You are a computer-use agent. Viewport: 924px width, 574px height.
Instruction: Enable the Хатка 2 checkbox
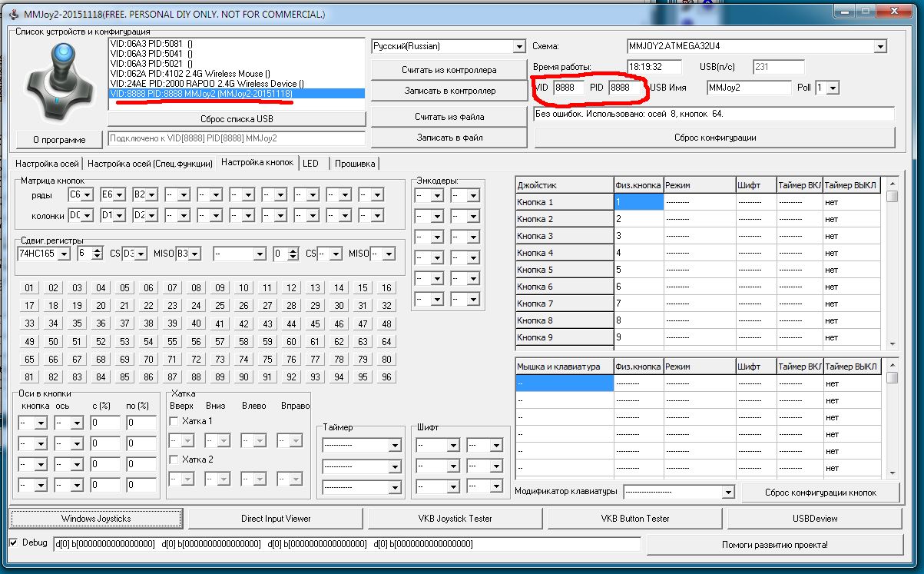[x=174, y=459]
